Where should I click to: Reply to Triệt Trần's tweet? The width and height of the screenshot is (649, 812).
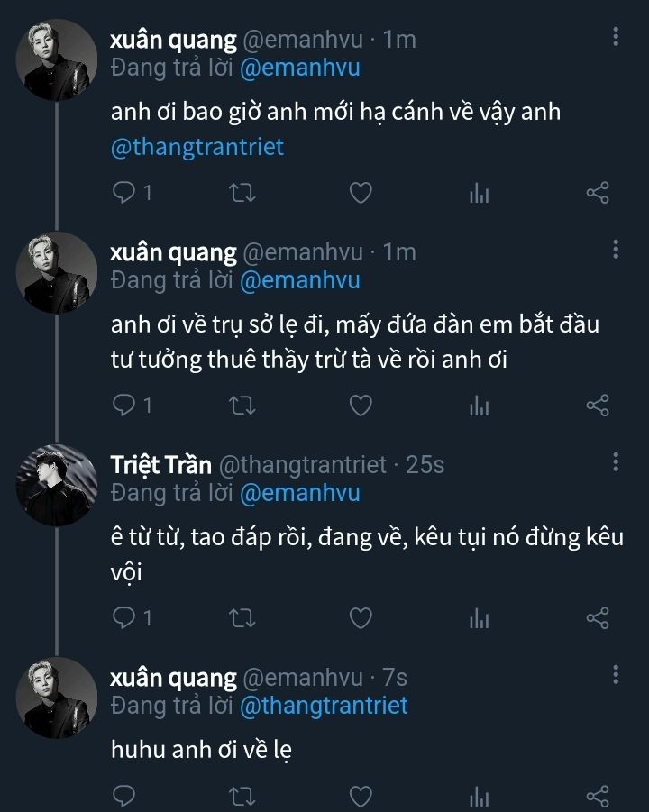124,618
